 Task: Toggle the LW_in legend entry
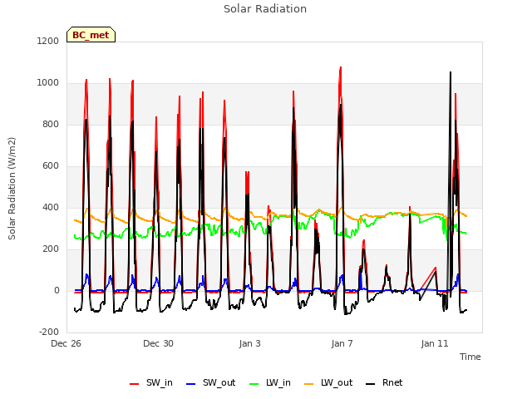[x=270, y=382]
